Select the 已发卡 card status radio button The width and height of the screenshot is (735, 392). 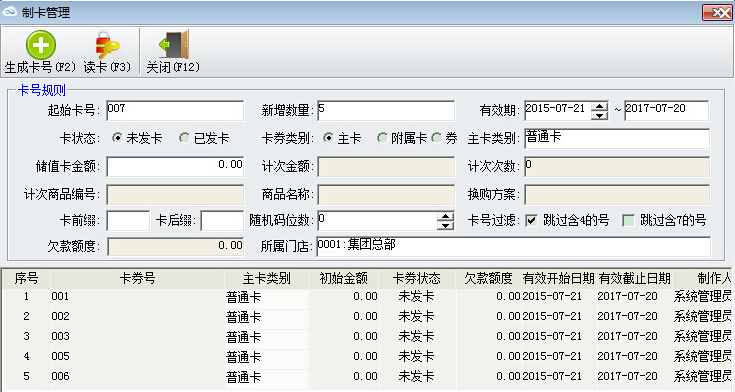[x=184, y=138]
